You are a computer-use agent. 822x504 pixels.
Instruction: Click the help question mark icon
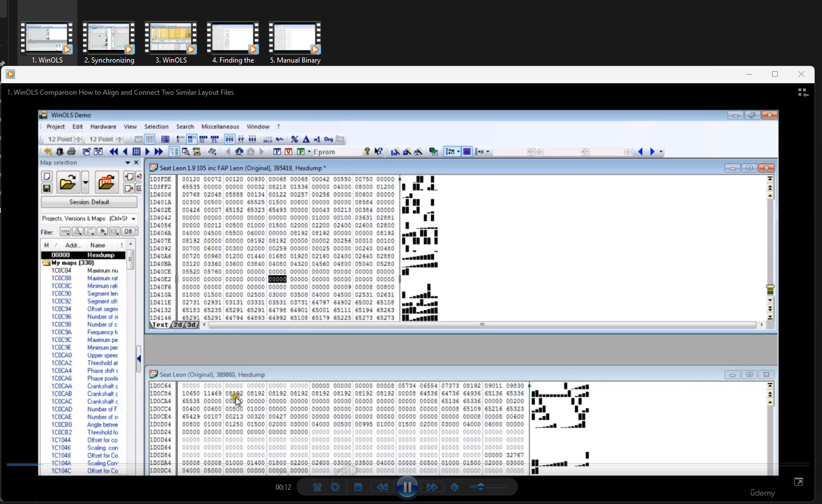[367, 152]
